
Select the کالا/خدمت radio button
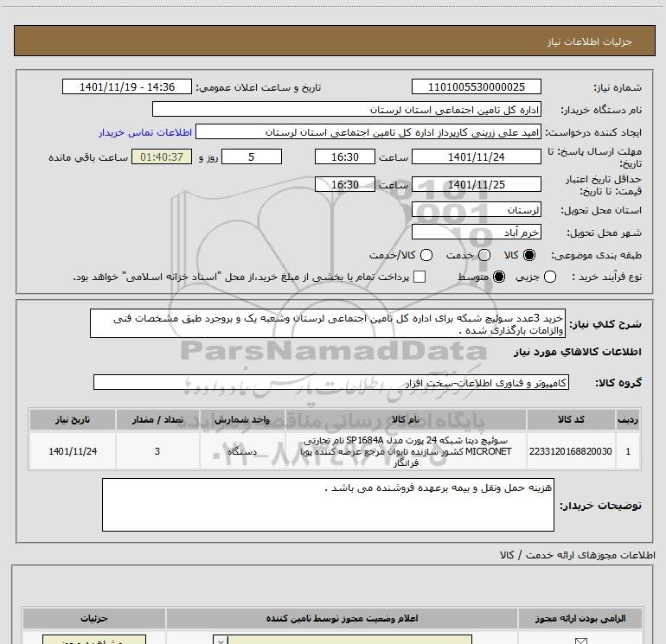(426, 255)
